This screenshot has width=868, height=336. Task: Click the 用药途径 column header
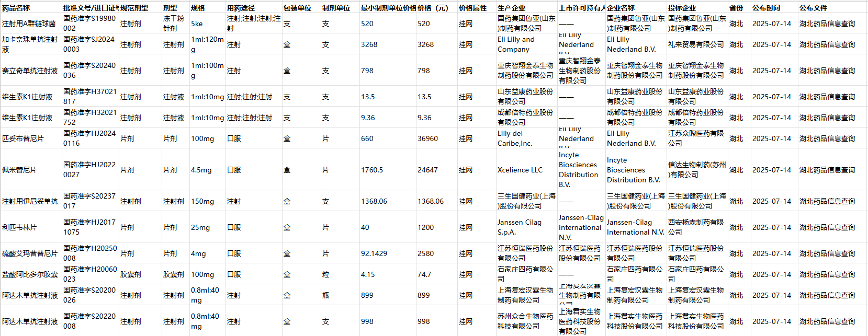coord(254,8)
